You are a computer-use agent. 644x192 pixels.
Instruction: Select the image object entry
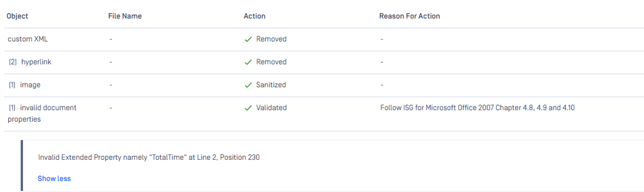30,85
